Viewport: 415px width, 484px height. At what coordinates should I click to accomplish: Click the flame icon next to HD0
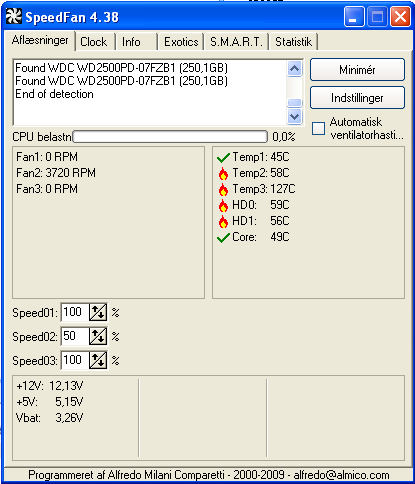(223, 205)
